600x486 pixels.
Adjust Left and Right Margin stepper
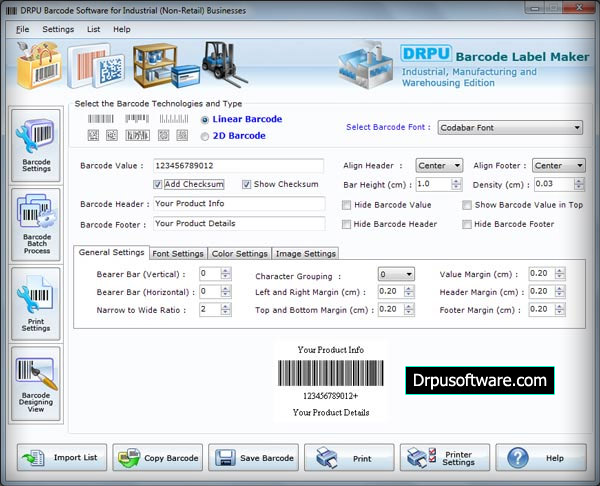pos(409,292)
